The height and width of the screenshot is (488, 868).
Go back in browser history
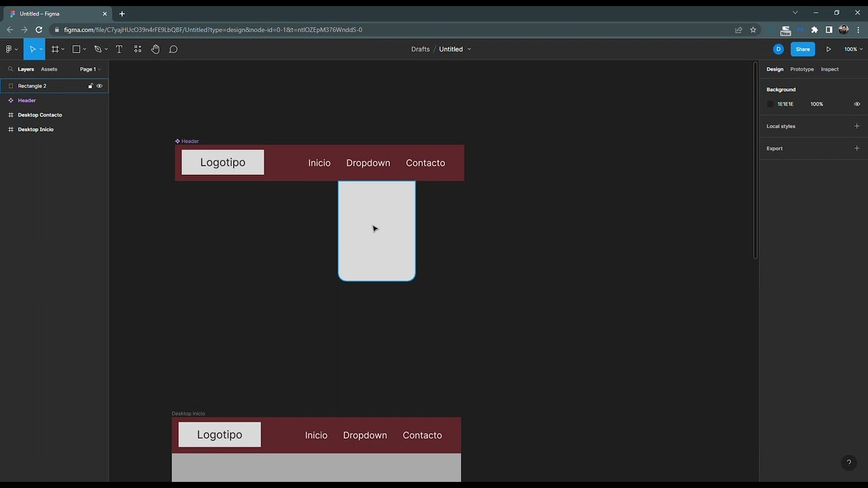(9, 30)
